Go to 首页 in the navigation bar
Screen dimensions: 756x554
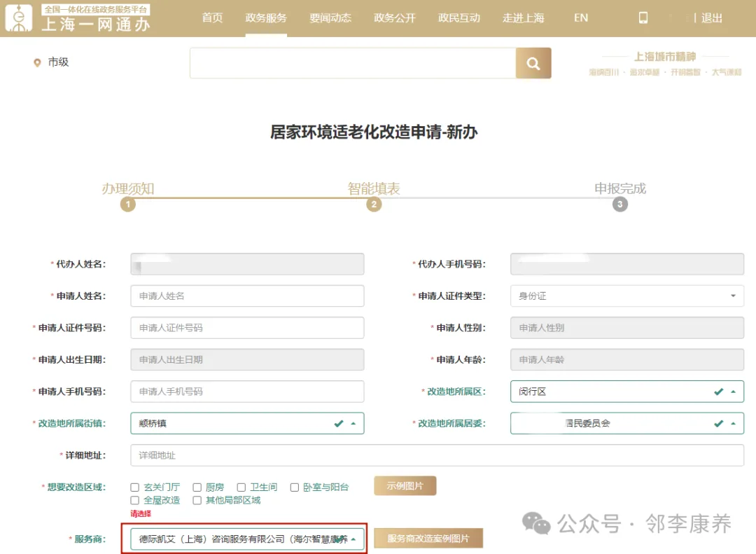[212, 18]
